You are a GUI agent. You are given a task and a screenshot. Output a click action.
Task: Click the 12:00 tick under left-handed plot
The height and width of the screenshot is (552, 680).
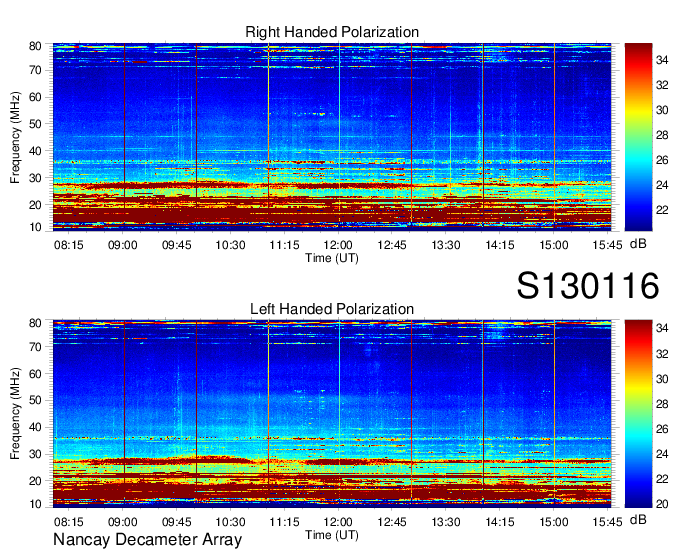click(x=338, y=522)
